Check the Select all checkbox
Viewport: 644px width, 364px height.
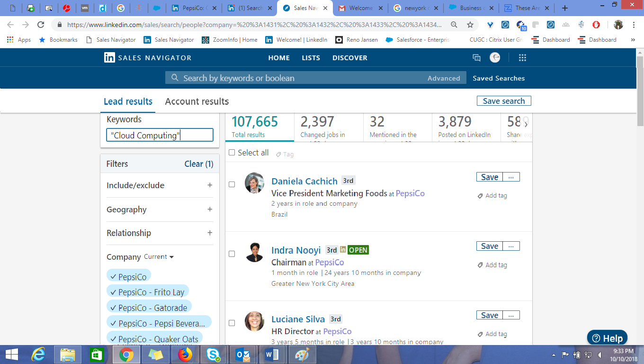(x=232, y=153)
